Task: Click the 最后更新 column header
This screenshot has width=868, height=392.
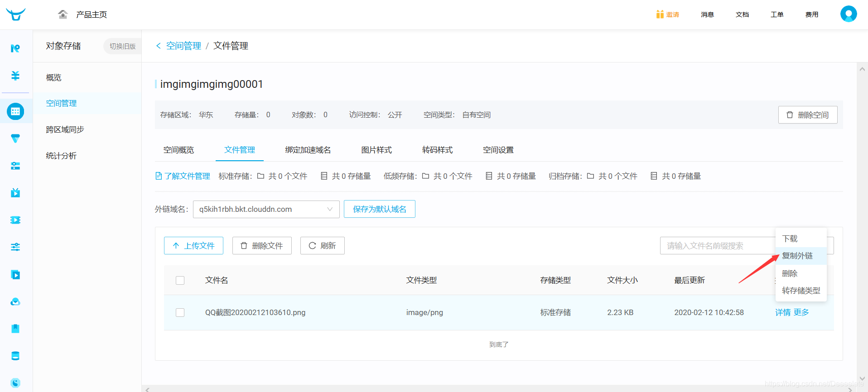Action: click(690, 280)
